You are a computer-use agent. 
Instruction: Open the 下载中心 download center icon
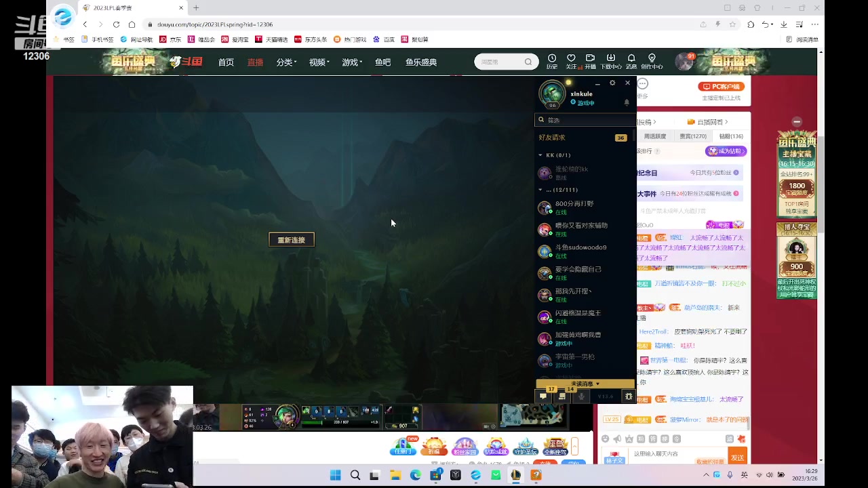611,61
